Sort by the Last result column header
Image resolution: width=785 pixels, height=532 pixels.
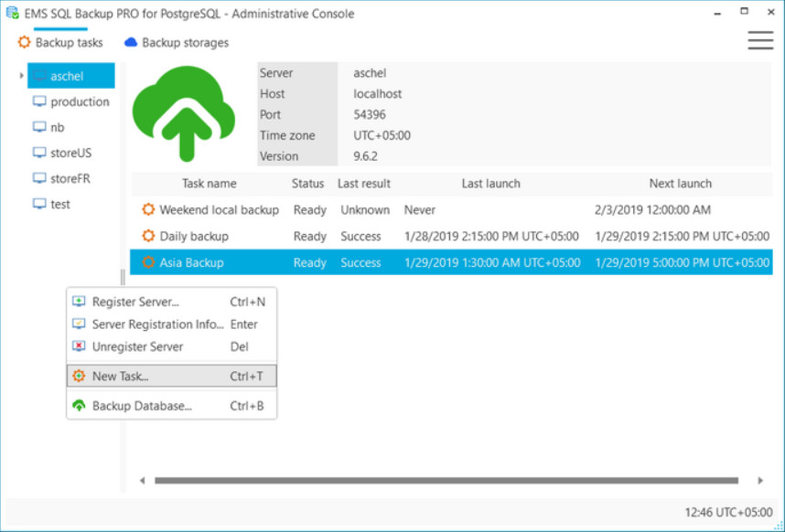[x=364, y=184]
